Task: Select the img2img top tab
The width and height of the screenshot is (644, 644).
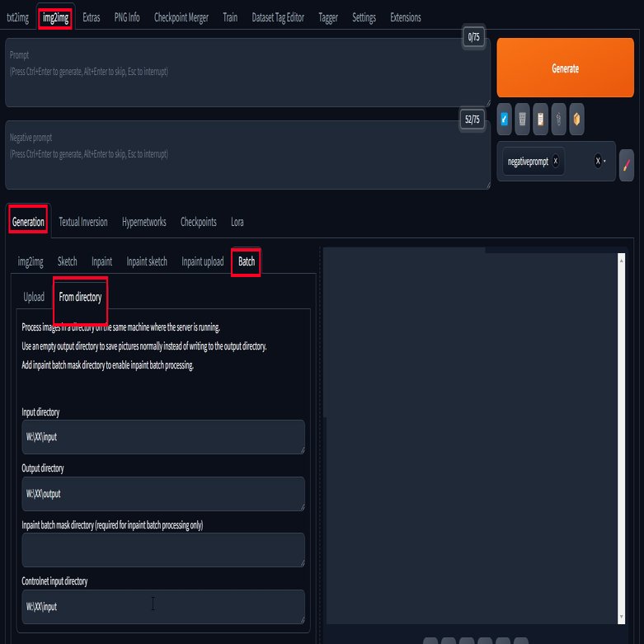Action: point(55,17)
